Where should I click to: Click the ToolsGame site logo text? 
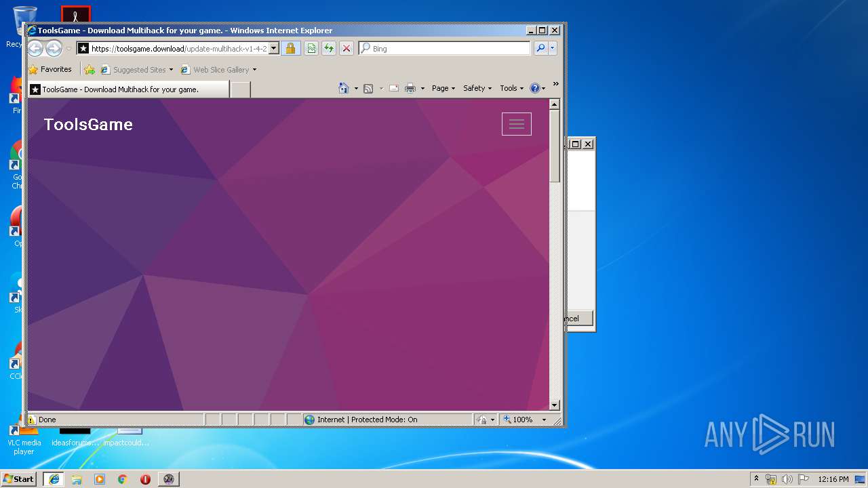point(88,124)
